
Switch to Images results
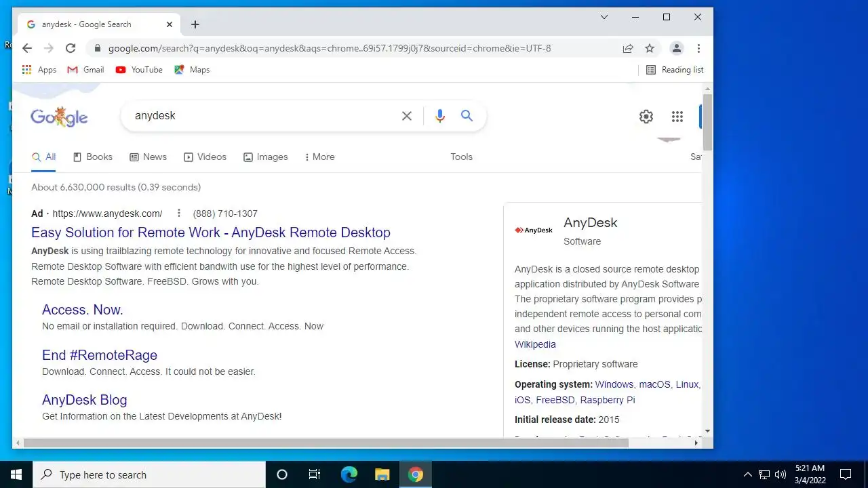click(266, 157)
